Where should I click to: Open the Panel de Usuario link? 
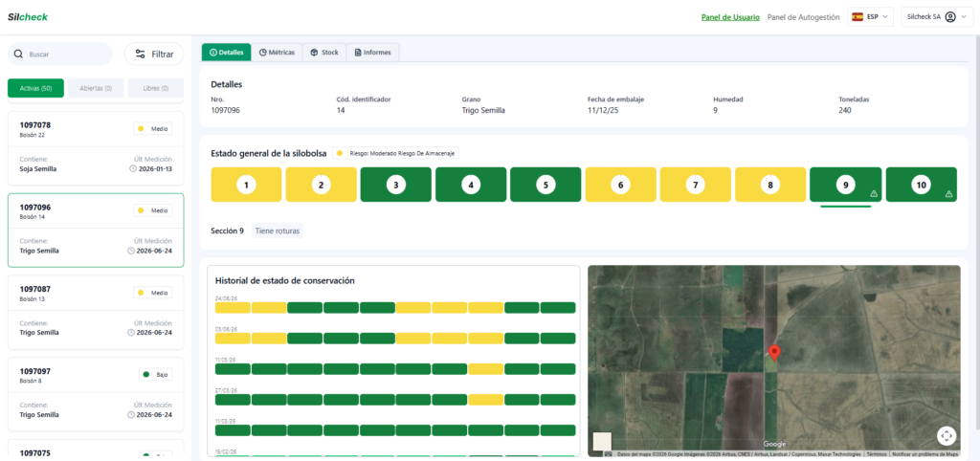tap(730, 17)
